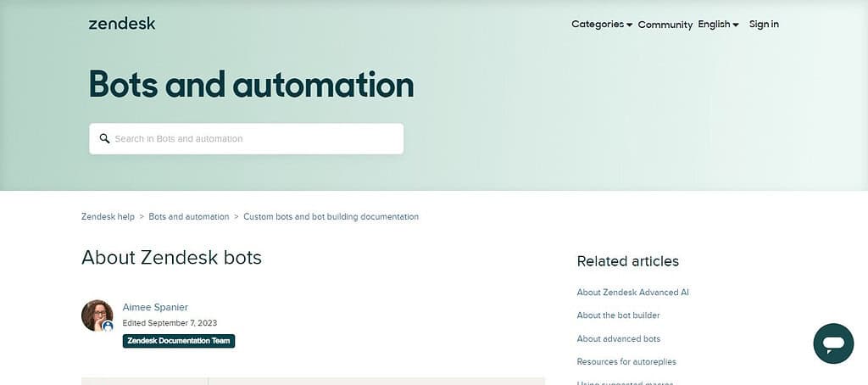Open Resources for autoreplies article
Viewport: 868px width, 385px height.
[x=626, y=362]
